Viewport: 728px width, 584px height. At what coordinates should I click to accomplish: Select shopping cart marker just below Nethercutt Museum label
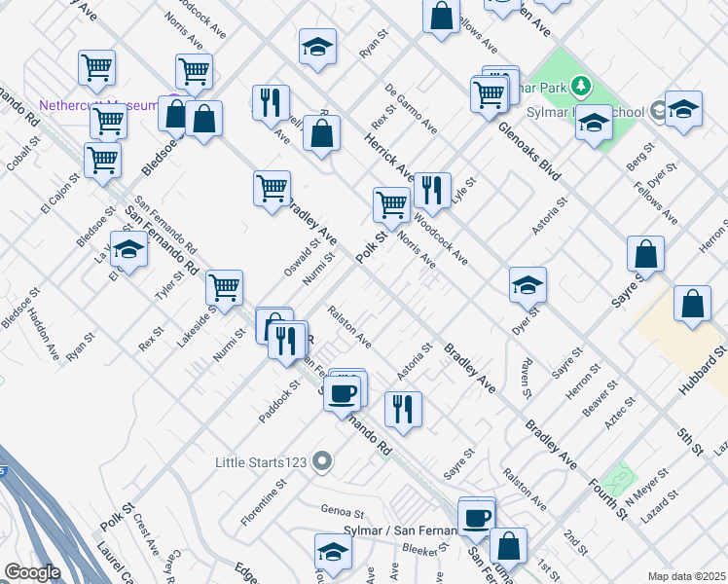point(108,121)
